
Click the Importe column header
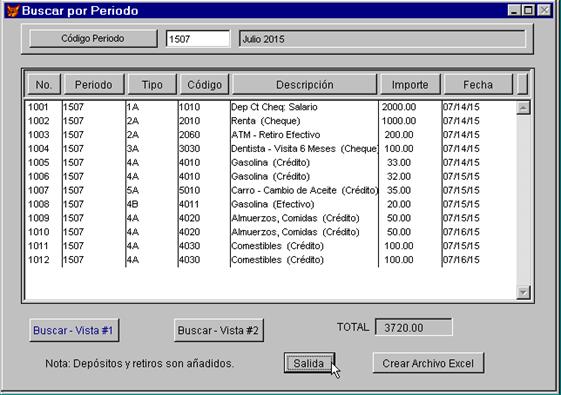(x=410, y=84)
